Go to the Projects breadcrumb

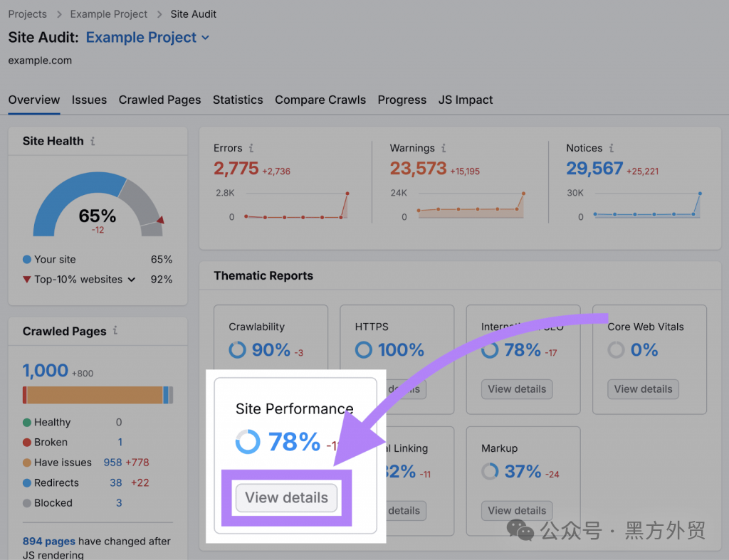click(x=28, y=14)
